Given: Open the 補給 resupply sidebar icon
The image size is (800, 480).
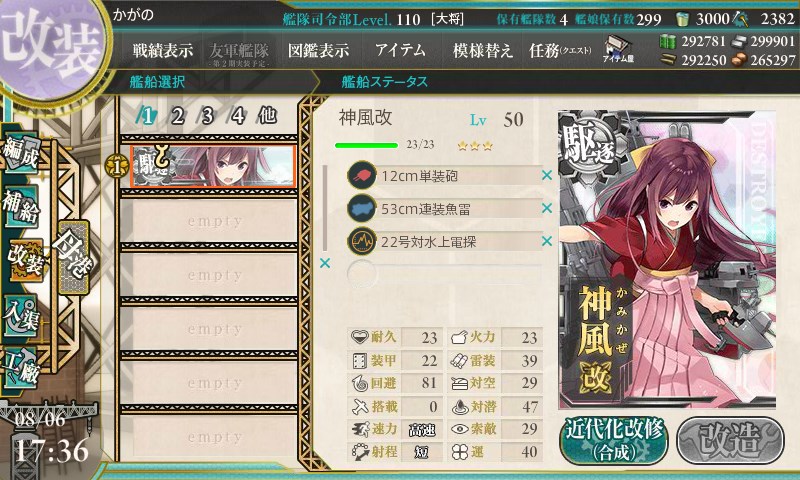Looking at the screenshot, I should [x=21, y=206].
